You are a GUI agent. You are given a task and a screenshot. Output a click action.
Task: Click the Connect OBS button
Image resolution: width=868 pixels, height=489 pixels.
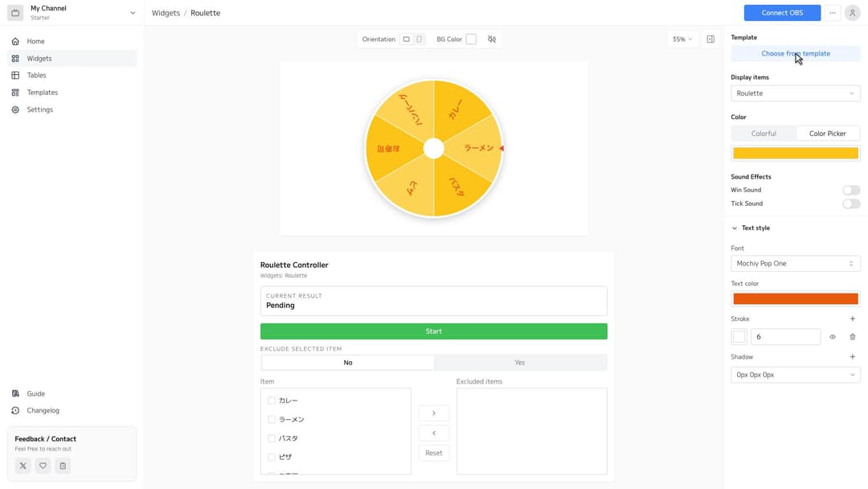coord(782,13)
